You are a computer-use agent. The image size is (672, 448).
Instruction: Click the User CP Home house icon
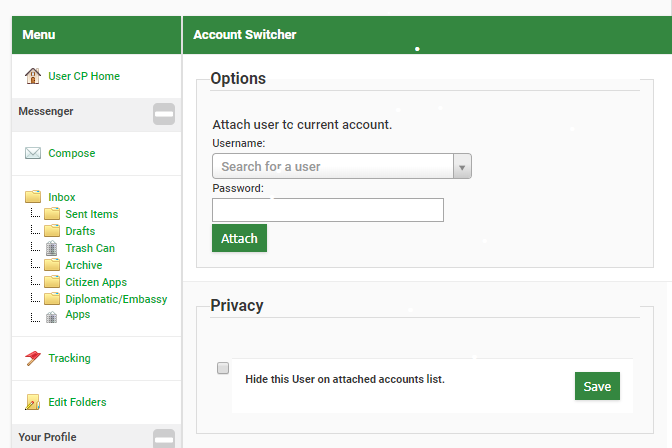[x=33, y=76]
